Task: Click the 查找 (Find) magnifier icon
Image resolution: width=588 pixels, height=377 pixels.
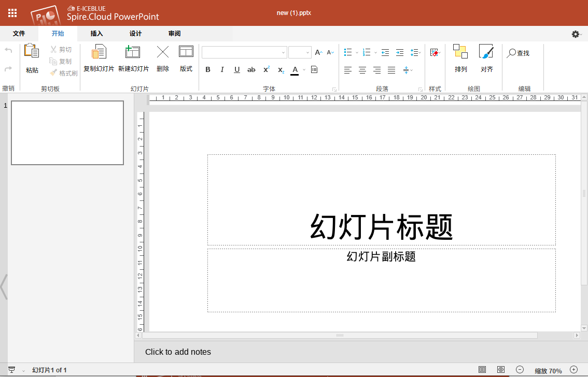Action: coord(512,53)
